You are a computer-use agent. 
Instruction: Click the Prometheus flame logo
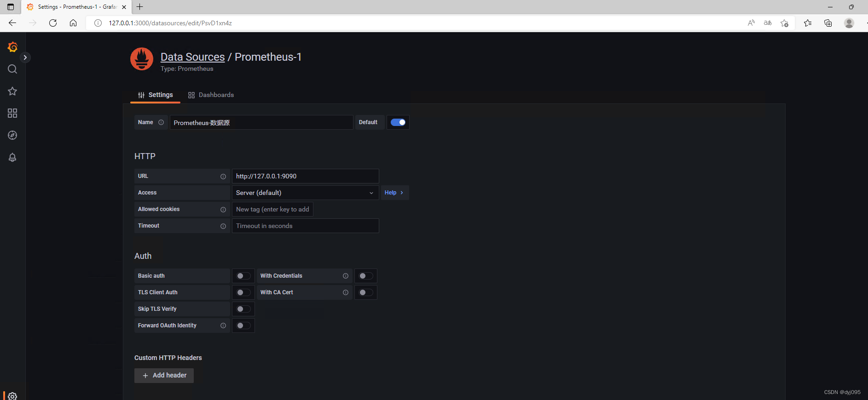[x=142, y=59]
